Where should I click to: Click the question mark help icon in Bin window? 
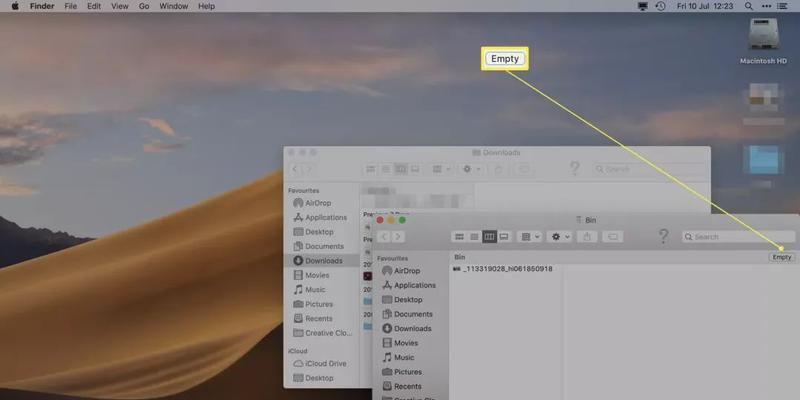(663, 236)
